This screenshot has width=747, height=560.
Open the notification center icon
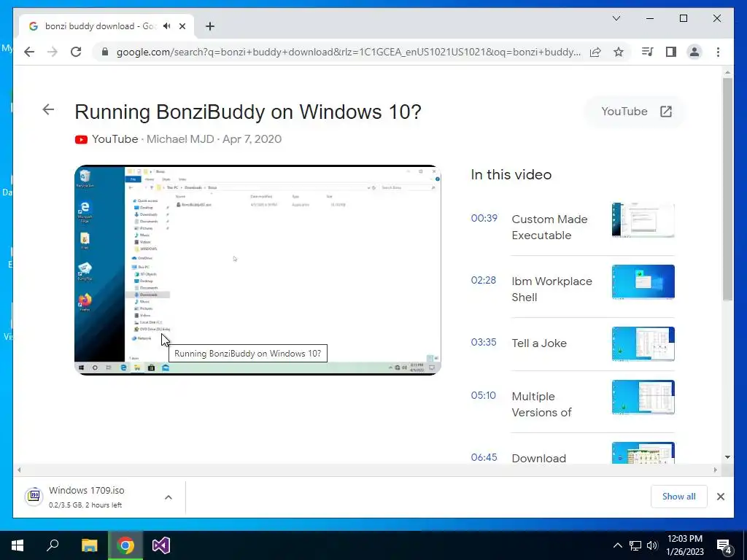click(724, 545)
